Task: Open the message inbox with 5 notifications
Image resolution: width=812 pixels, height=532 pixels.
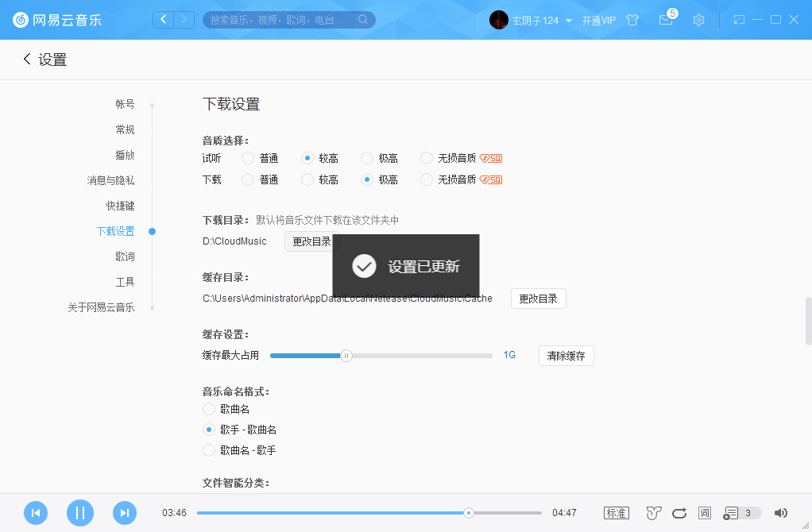Action: [x=666, y=20]
